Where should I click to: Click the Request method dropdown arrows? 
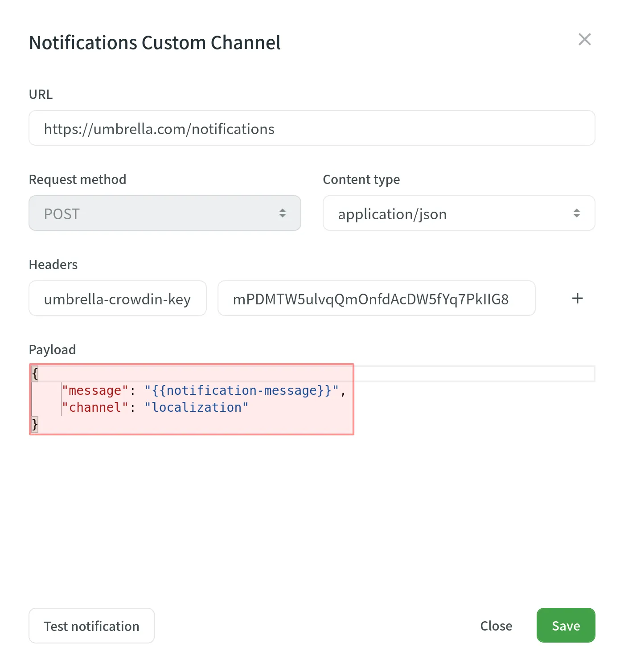point(282,213)
